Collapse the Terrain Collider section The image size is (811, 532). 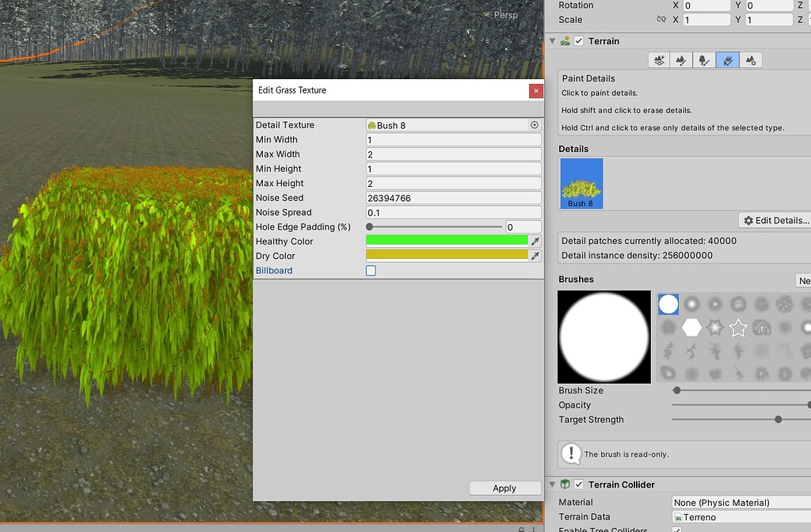click(552, 484)
